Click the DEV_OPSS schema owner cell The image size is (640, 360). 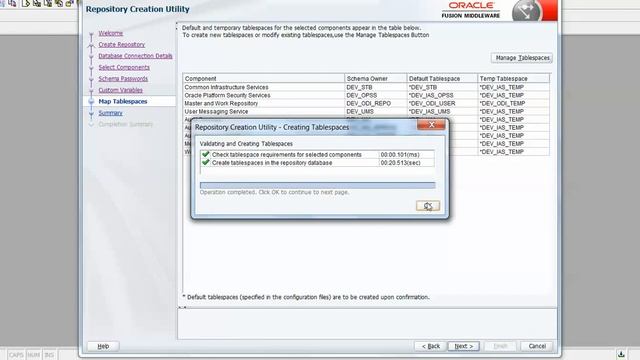376,95
